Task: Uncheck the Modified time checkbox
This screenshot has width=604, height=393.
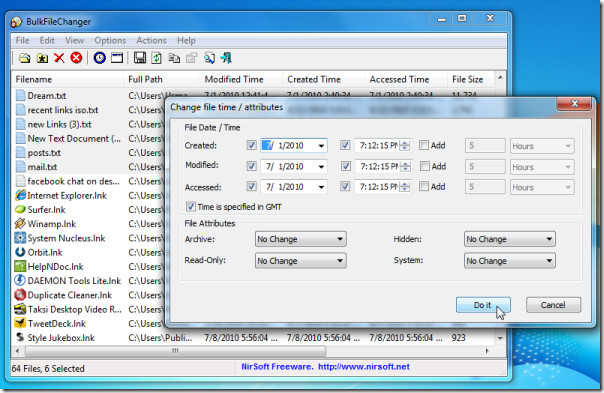Action: tap(346, 166)
